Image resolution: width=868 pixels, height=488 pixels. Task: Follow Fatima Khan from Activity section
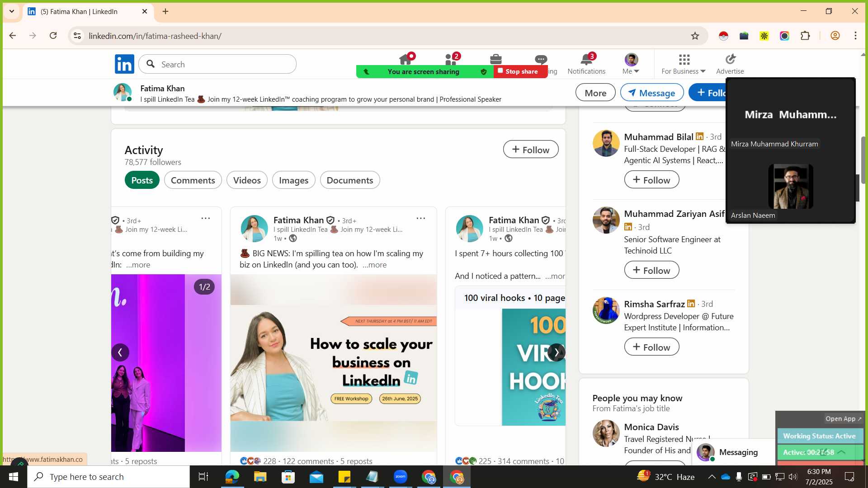tap(531, 150)
